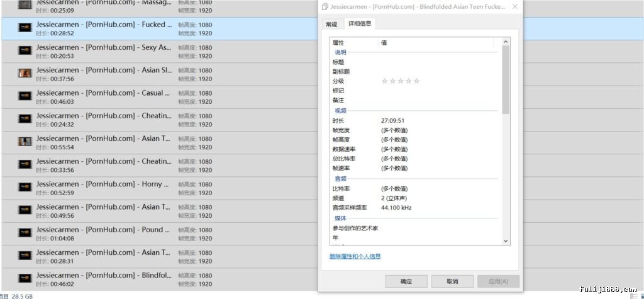
Task: Click the 视频 group header
Action: pyautogui.click(x=340, y=111)
